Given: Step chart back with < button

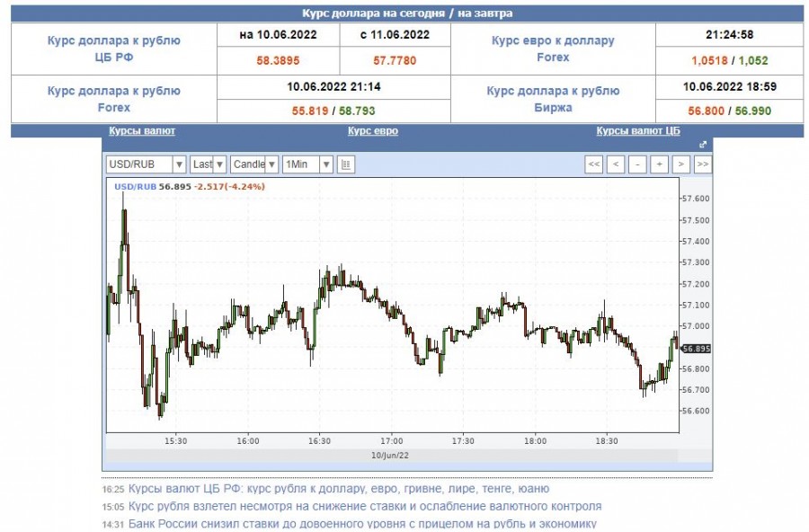Looking at the screenshot, I should coord(616,164).
